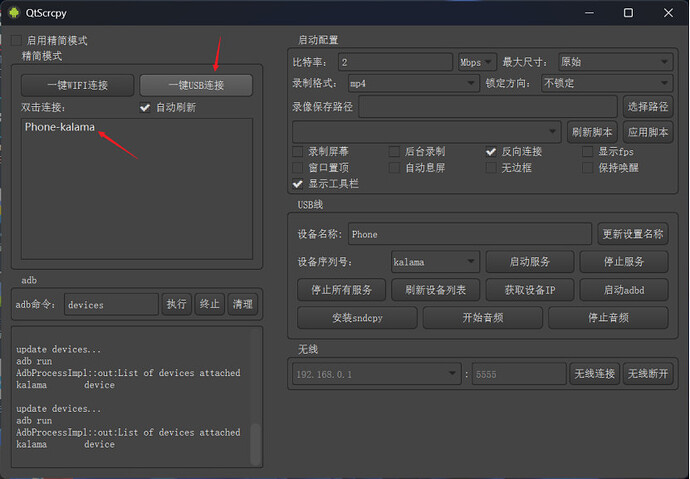Enable the 显示fps checkbox
This screenshot has height=479, width=690.
coord(589,152)
